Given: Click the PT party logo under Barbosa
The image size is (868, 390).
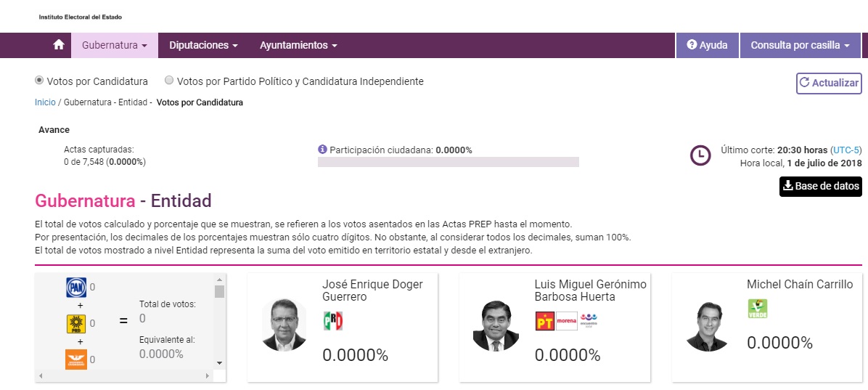Looking at the screenshot, I should pyautogui.click(x=544, y=320).
